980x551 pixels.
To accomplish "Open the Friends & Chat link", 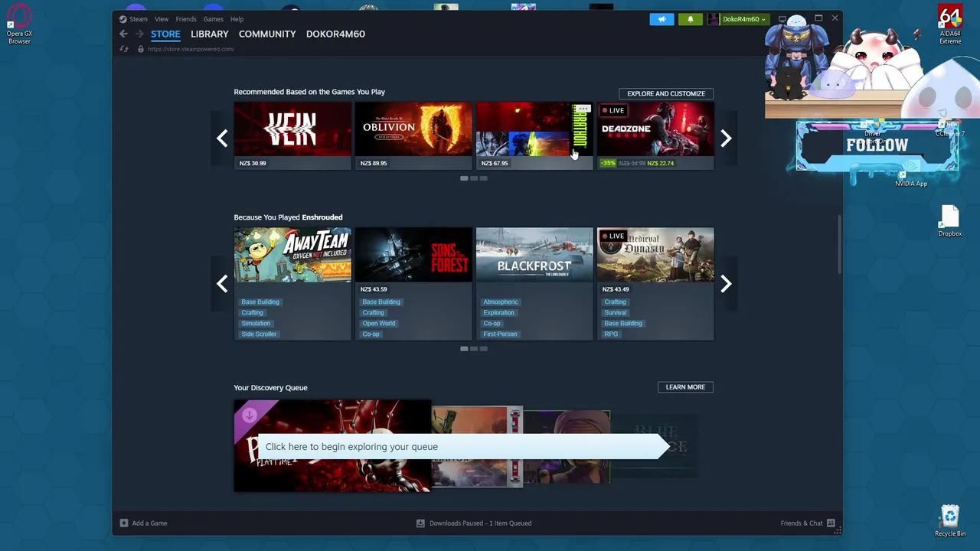I will [x=802, y=523].
